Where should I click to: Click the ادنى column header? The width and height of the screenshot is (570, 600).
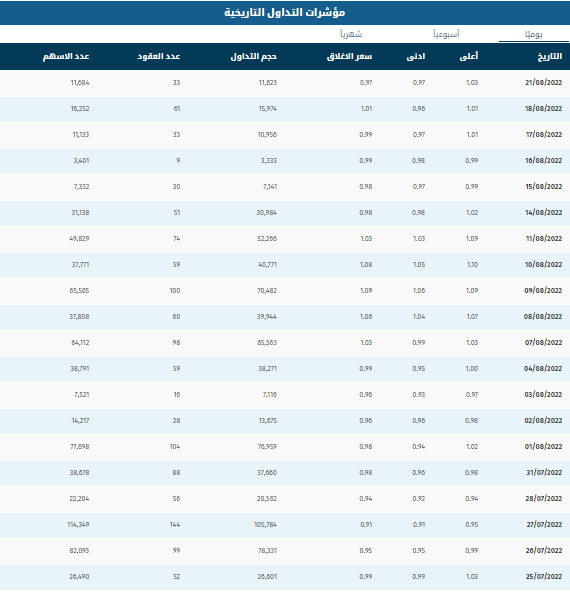416,56
